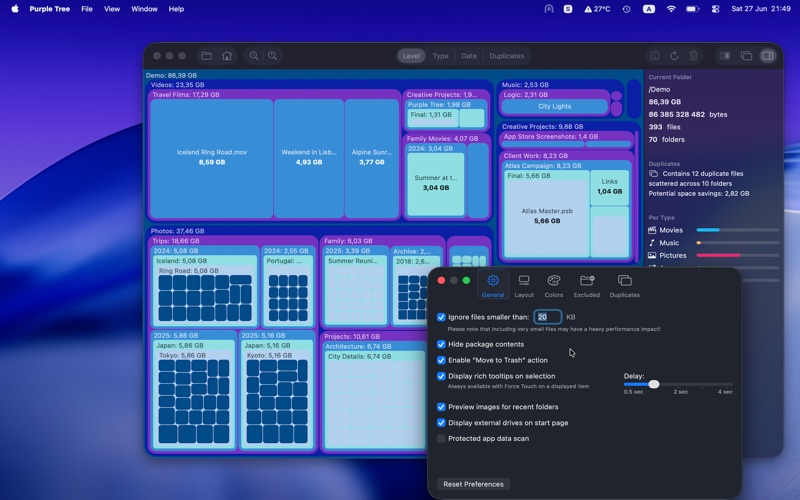Image resolution: width=800 pixels, height=500 pixels.
Task: Open the Window menu
Action: 144,9
